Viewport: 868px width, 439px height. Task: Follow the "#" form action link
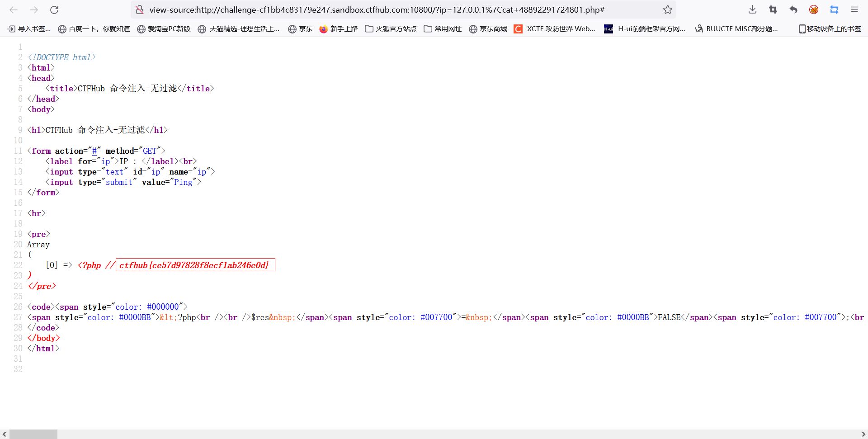(94, 151)
